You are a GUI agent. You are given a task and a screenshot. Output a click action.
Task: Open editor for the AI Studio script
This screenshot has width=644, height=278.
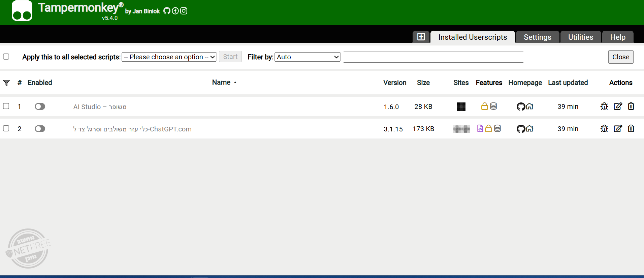click(x=618, y=106)
